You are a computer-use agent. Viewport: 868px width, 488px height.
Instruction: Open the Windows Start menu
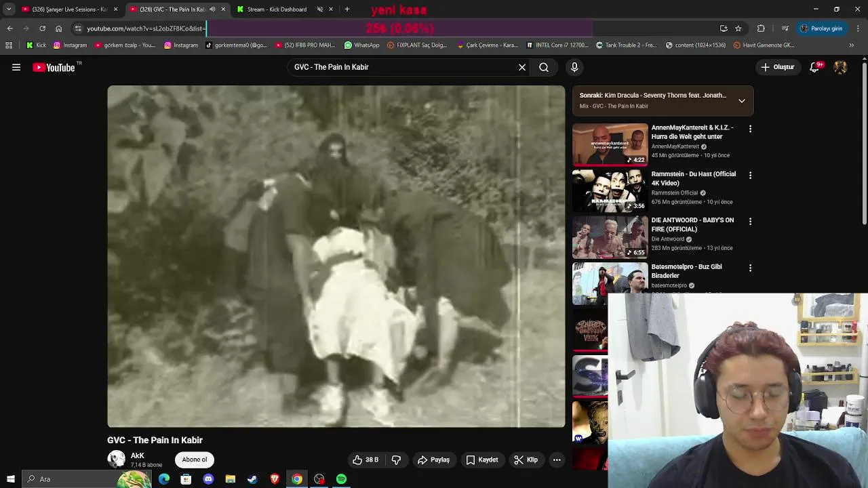pos(11,479)
